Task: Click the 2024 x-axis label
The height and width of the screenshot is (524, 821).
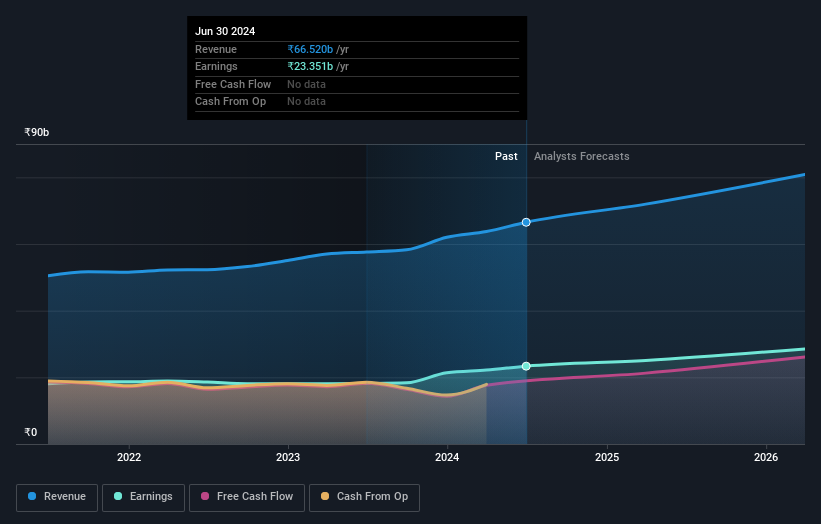Action: [x=447, y=457]
